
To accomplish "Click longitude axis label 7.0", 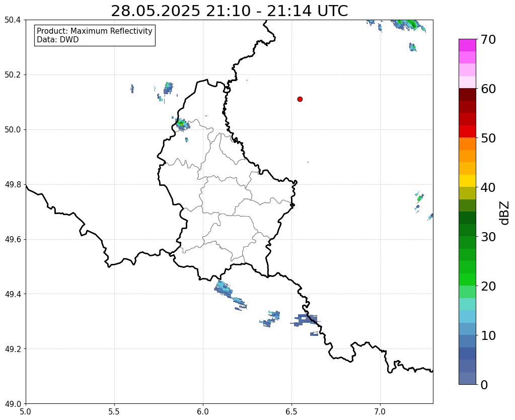I will point(380,412).
